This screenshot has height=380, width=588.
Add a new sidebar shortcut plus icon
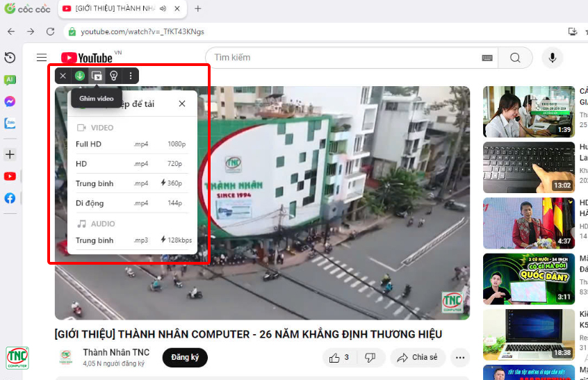pyautogui.click(x=10, y=154)
